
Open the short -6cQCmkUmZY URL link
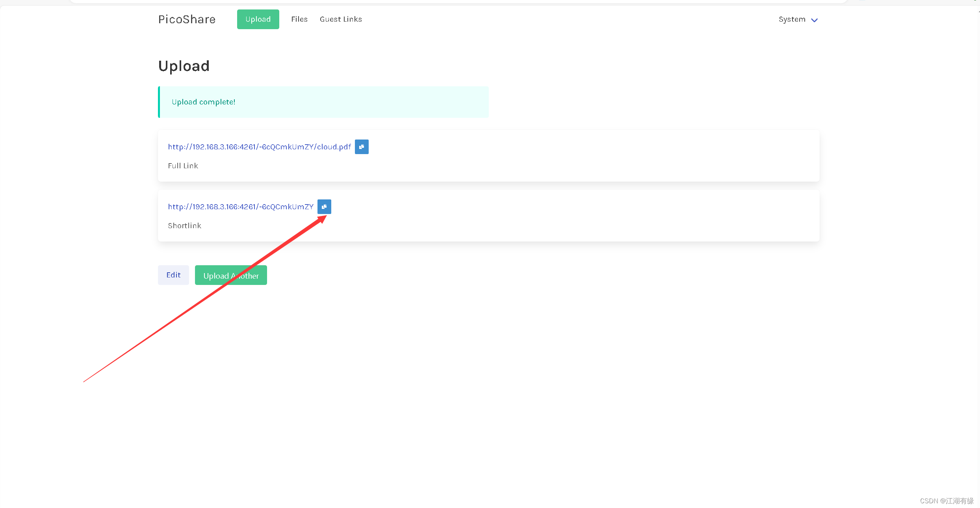241,207
